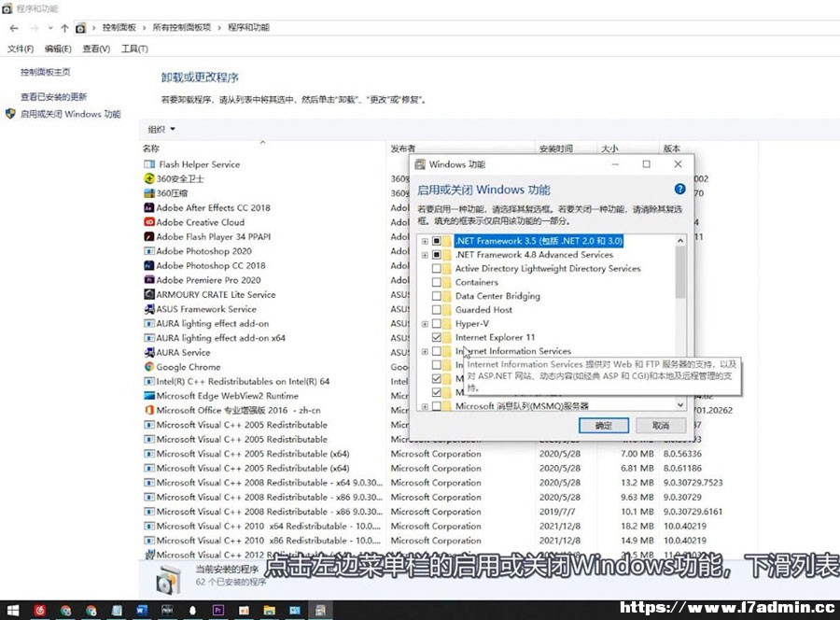Click 启用或关闭 Windows 功能 link
840x620 pixels.
pyautogui.click(x=70, y=114)
